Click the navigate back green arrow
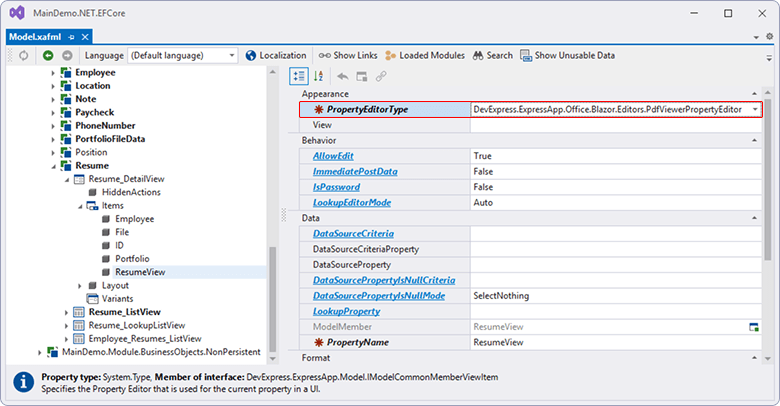 point(48,56)
